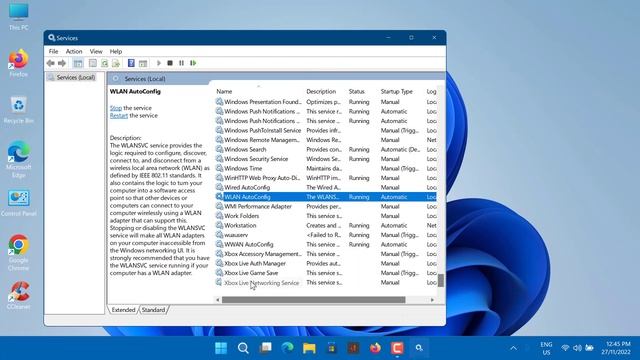Select WinHTTP Web Proxy Auto-Discovery service
This screenshot has width=640, height=360.
click(325, 178)
